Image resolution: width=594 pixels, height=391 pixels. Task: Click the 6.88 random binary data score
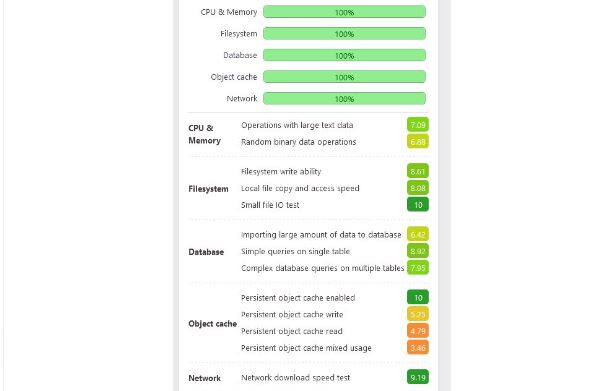tap(418, 142)
